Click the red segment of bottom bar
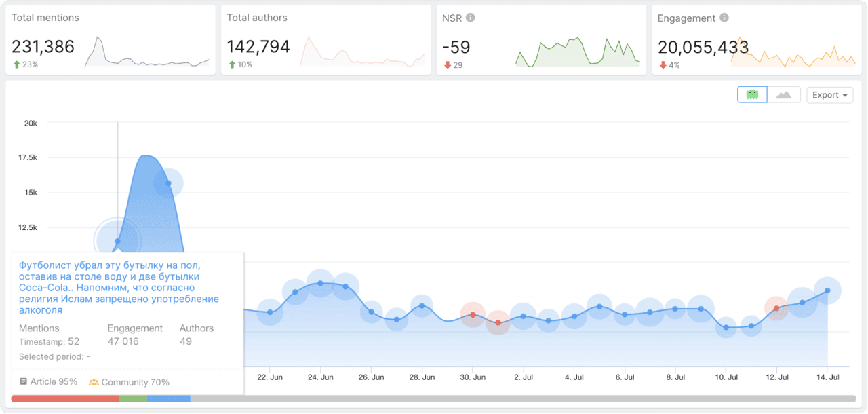Image resolution: width=868 pixels, height=414 pixels. (x=65, y=399)
